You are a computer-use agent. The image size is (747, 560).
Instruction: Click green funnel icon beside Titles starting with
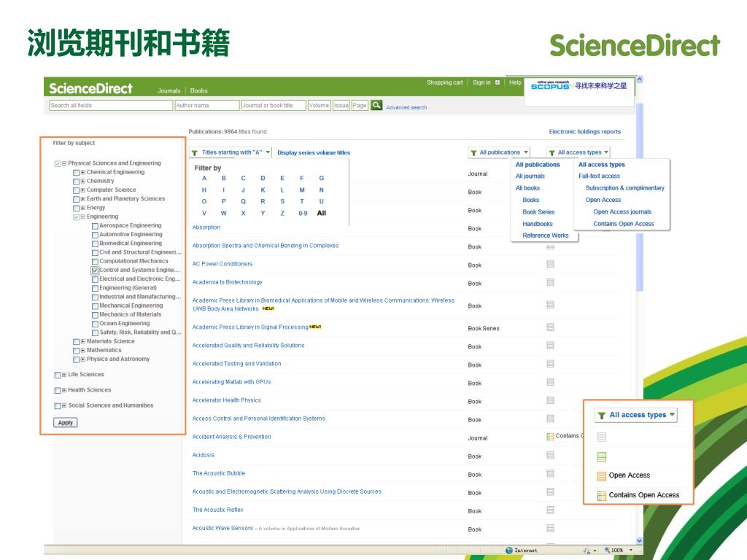[194, 153]
